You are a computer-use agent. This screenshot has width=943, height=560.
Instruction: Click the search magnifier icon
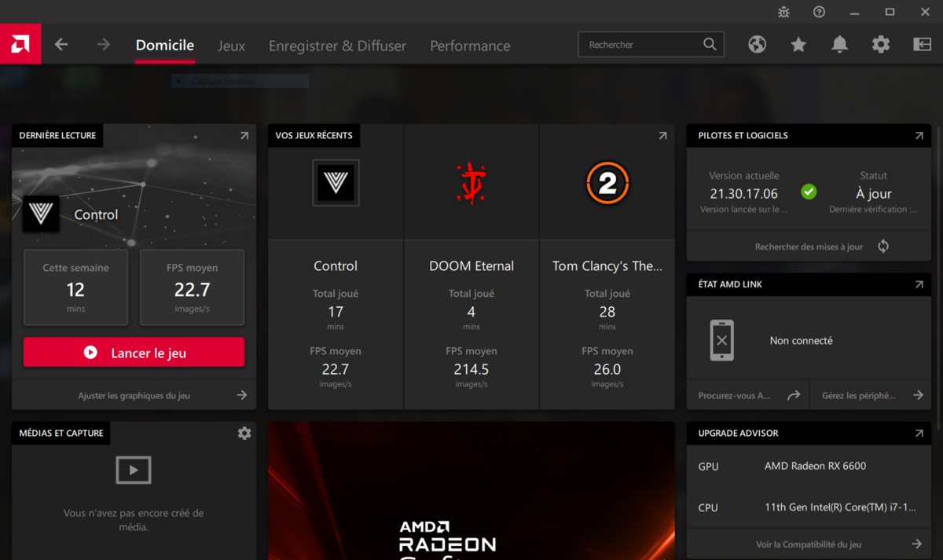click(710, 45)
